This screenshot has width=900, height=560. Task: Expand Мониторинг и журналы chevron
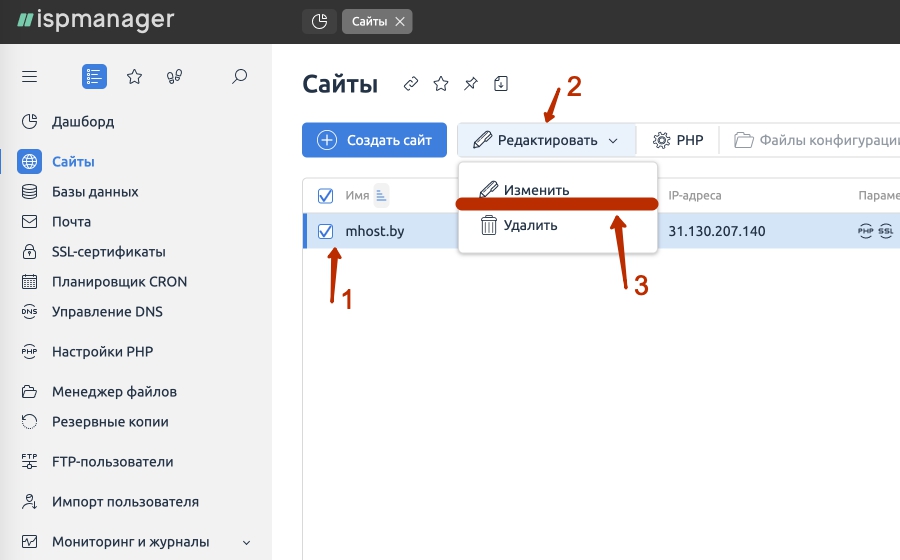[246, 542]
